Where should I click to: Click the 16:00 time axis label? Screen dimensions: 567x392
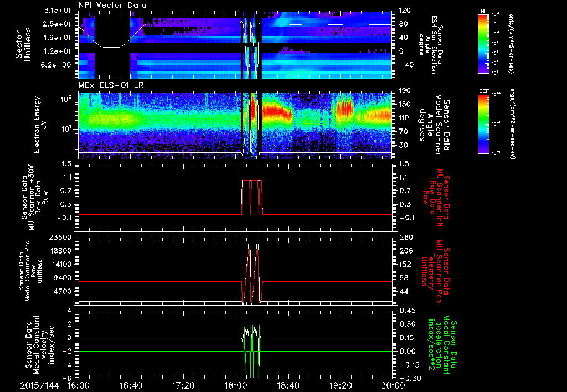point(79,385)
